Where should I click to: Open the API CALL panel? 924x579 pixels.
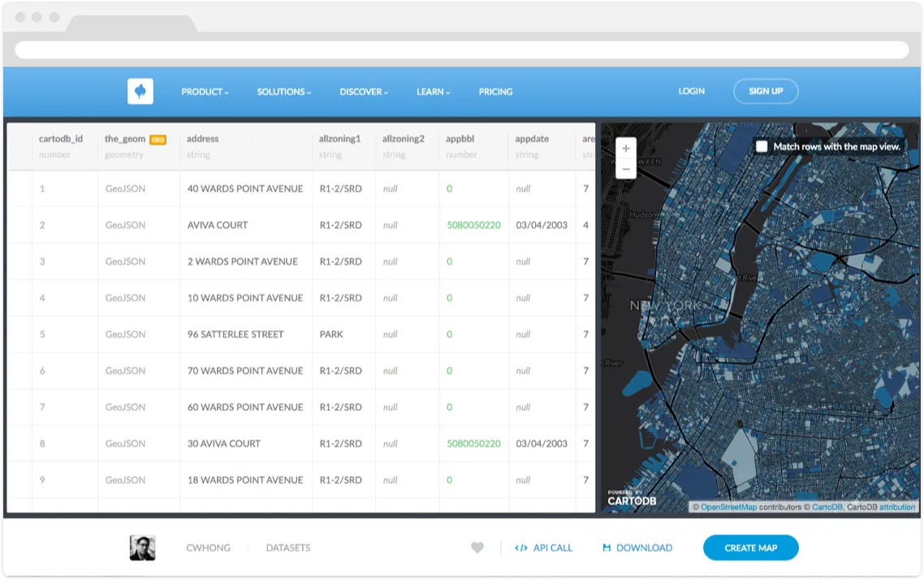tap(543, 548)
